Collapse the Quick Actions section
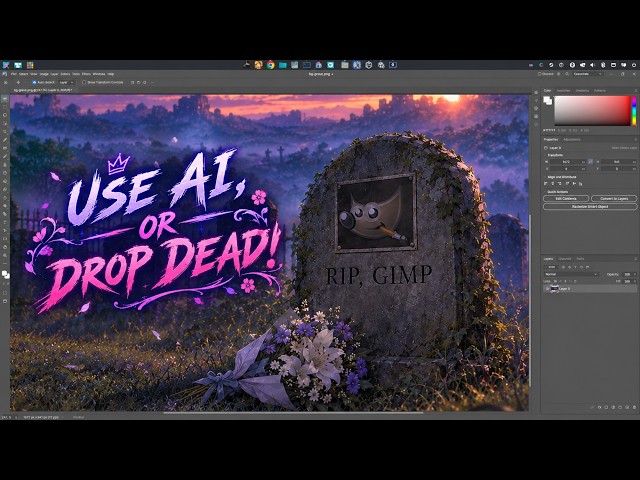640x480 pixels. [545, 192]
